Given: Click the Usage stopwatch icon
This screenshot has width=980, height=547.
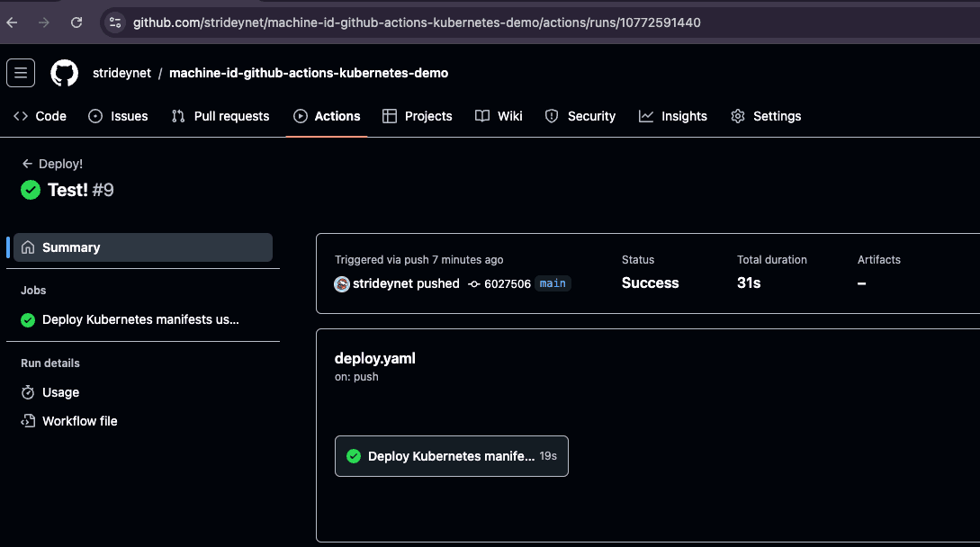Looking at the screenshot, I should coord(27,392).
